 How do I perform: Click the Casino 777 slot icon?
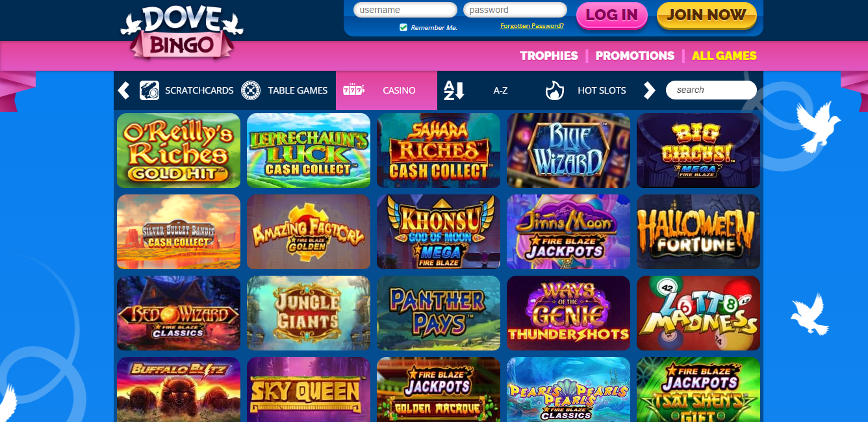coord(353,90)
